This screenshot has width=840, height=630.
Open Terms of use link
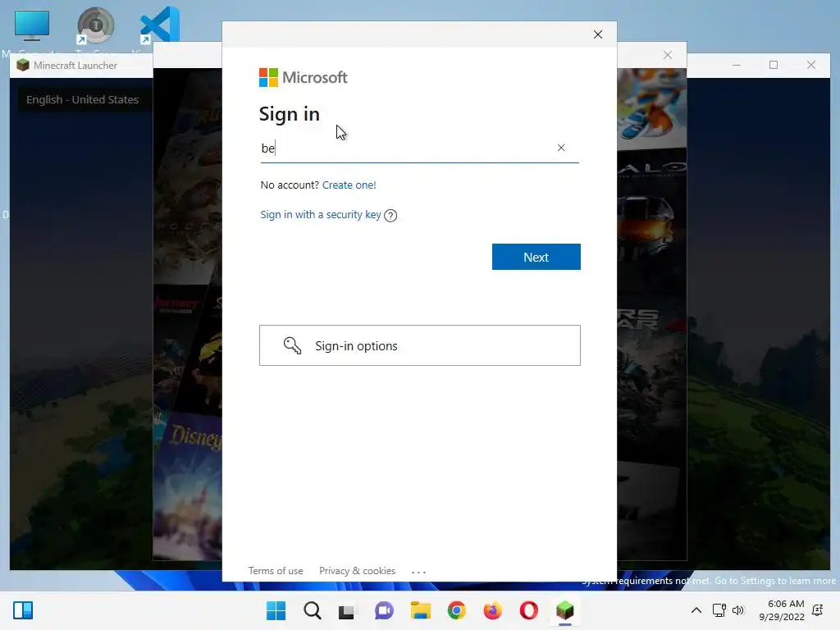click(x=276, y=571)
